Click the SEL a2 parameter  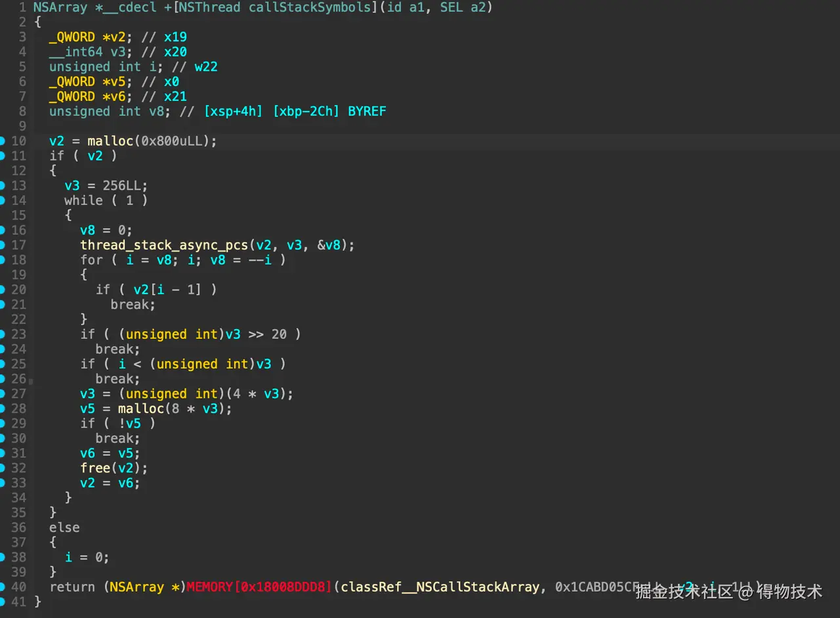tap(463, 8)
